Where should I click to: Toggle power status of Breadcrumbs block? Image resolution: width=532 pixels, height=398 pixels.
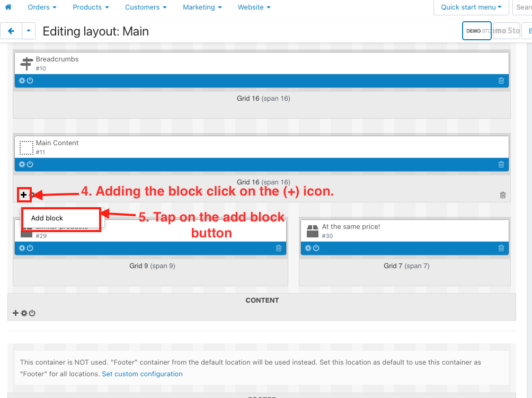pyautogui.click(x=30, y=81)
